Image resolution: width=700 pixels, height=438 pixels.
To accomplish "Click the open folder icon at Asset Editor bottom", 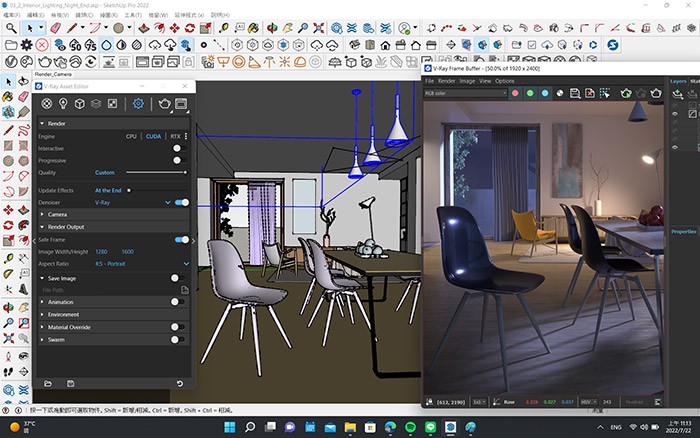I will click(x=45, y=383).
